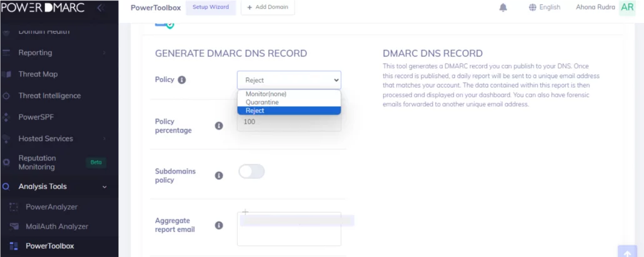Click plus icon in aggregate email box
Image resolution: width=644 pixels, height=257 pixels.
(245, 212)
